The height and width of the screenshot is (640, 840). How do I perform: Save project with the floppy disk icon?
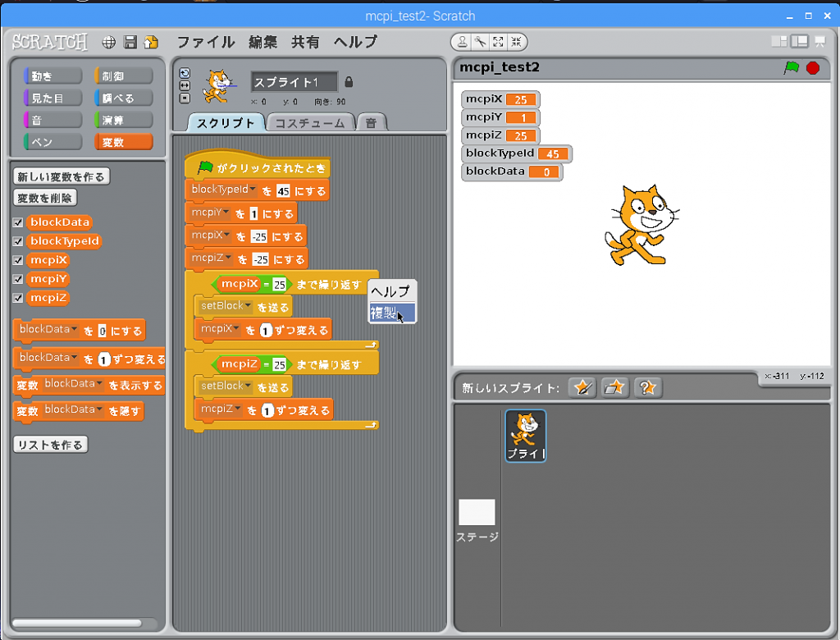[130, 43]
